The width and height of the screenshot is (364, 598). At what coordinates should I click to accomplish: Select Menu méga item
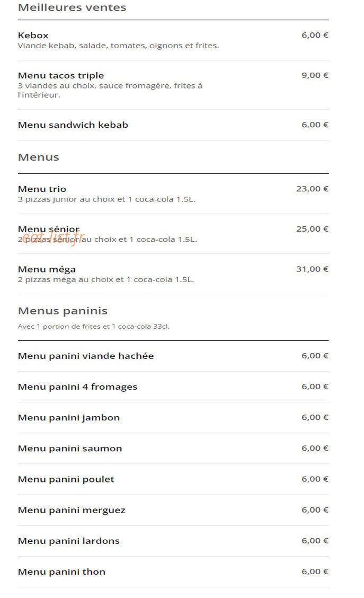pyautogui.click(x=173, y=274)
